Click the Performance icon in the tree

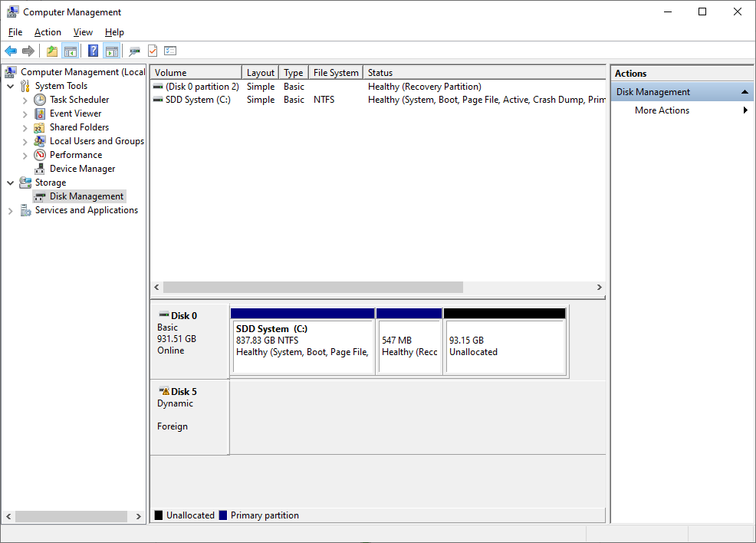(x=39, y=154)
